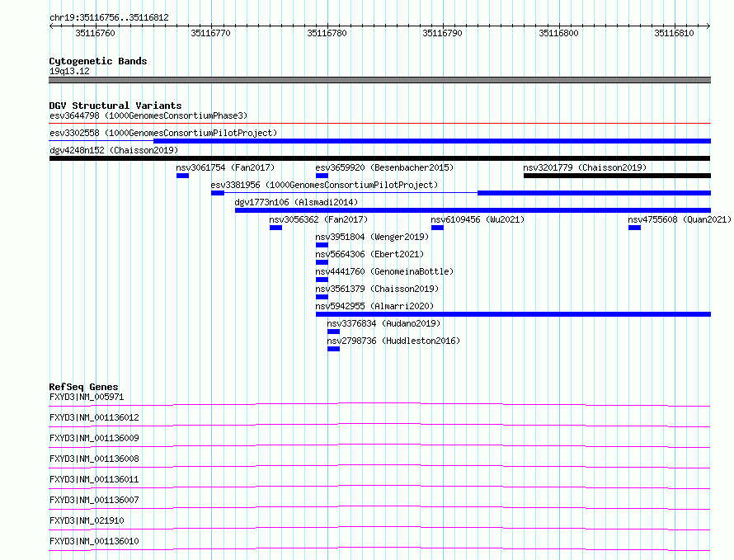The height and width of the screenshot is (560, 734).
Task: Click the gray cytogenetic band bar
Action: [379, 80]
